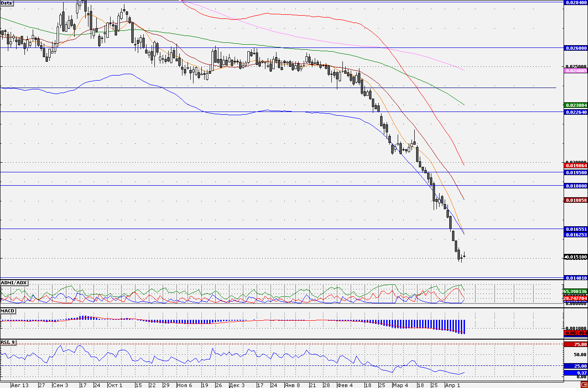Click the 0.022640 price level label
Viewport: 588px width, 388px height.
pos(576,112)
